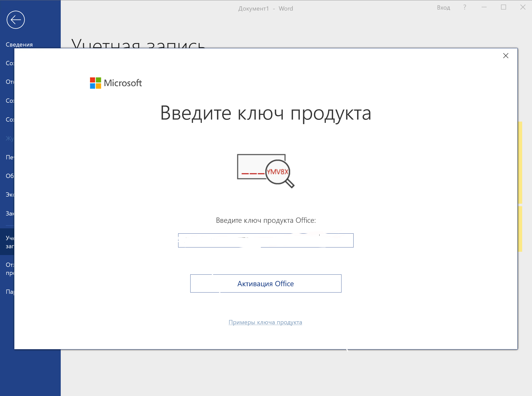Close the product key dialog
The width and height of the screenshot is (532, 396).
click(506, 56)
